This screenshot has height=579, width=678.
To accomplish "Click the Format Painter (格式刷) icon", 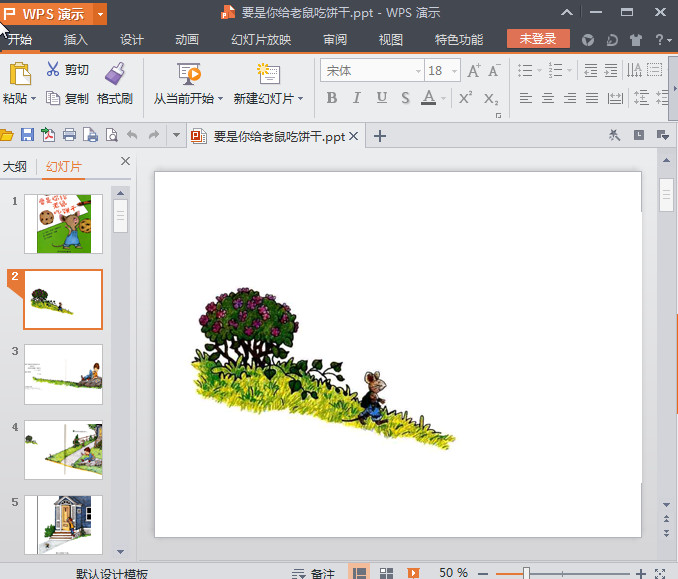I will point(114,72).
